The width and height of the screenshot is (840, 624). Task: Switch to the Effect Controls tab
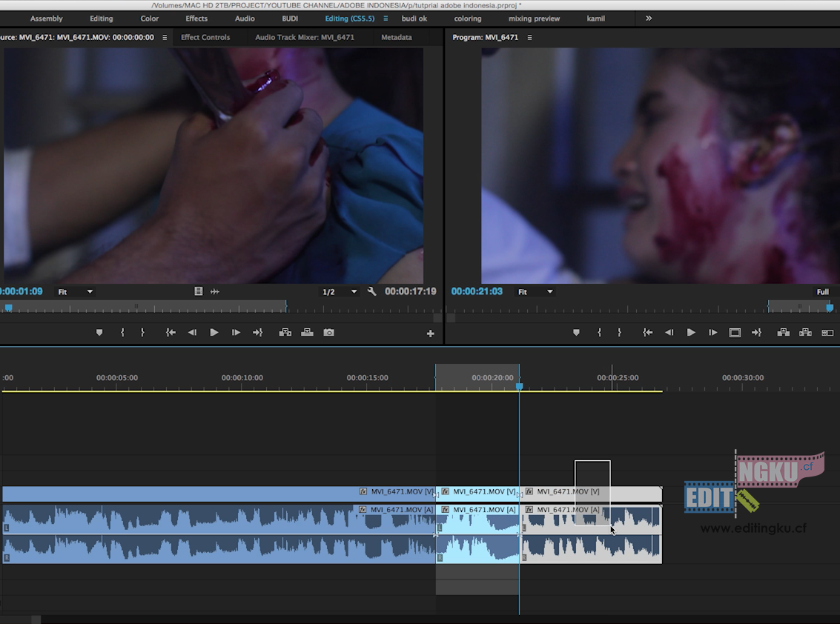pos(205,36)
